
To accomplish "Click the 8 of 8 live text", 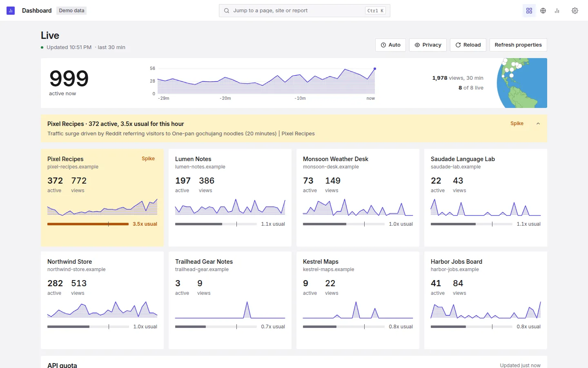I will click(471, 88).
